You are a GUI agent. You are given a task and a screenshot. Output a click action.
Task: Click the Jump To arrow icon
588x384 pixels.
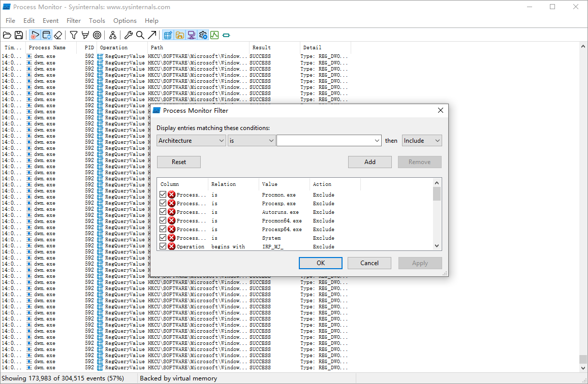[152, 35]
